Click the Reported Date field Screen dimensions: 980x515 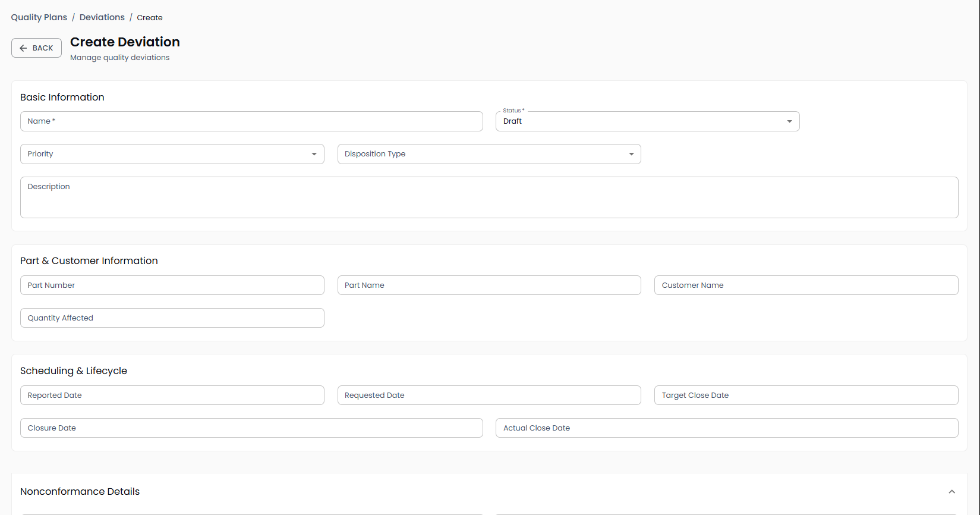point(172,395)
